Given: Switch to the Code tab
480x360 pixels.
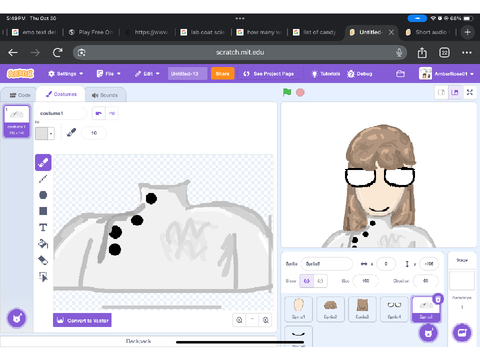Looking at the screenshot, I should [x=20, y=95].
